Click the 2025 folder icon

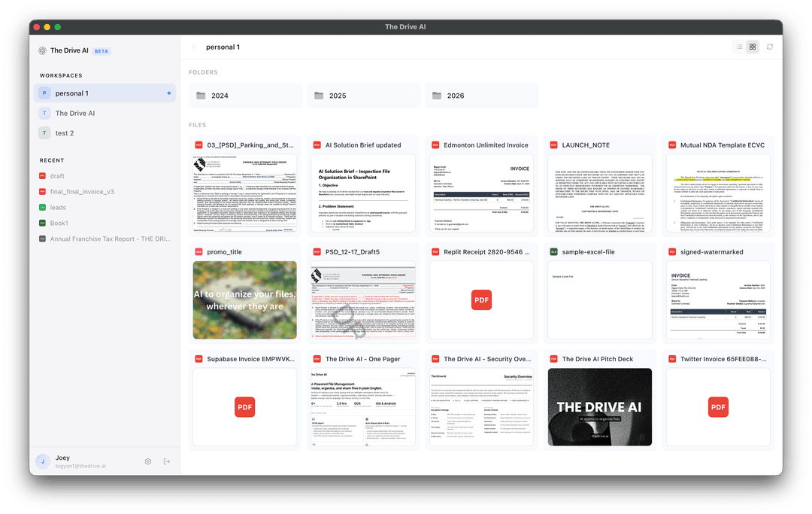319,96
